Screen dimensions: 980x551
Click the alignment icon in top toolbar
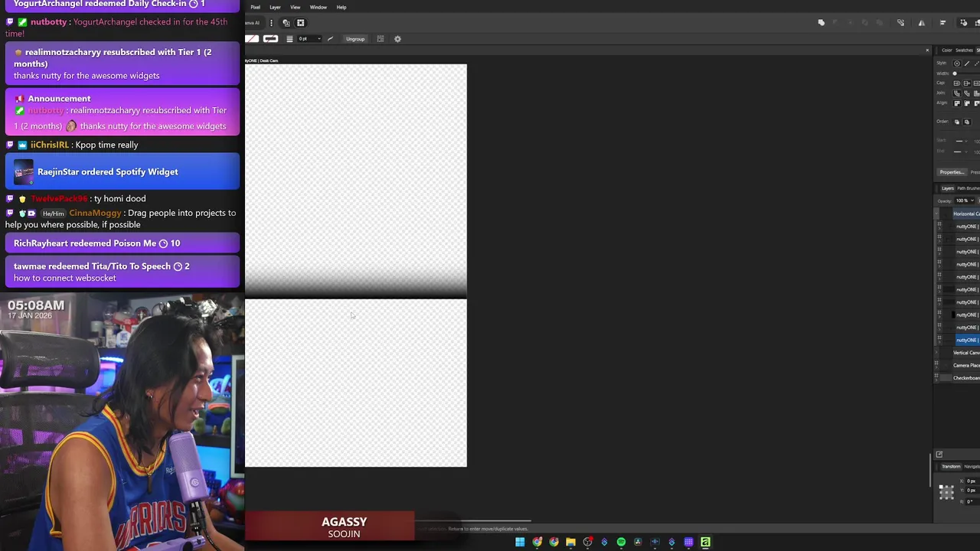click(x=942, y=22)
